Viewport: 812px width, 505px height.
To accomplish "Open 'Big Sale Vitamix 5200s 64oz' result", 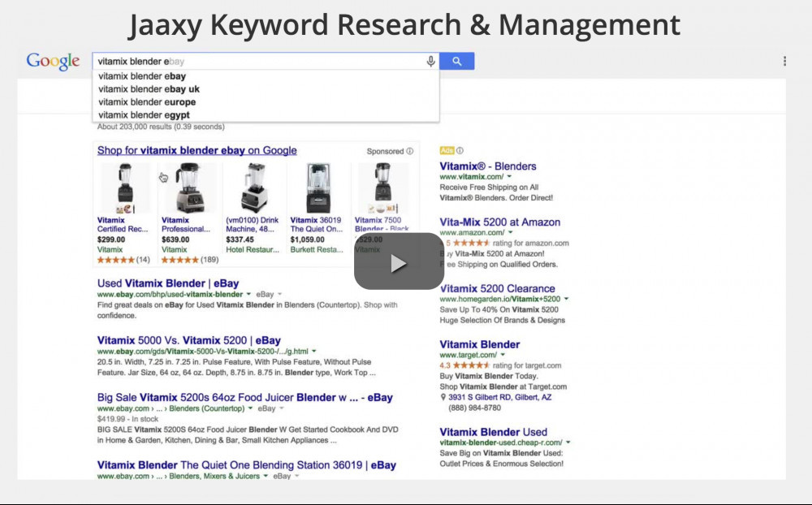I will [245, 397].
